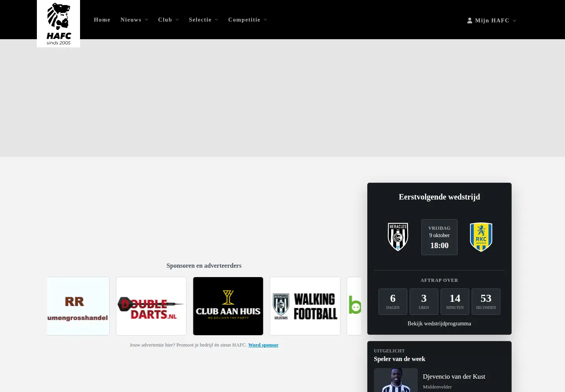The image size is (565, 392).
Task: Click the Mijn HAFC user icon
Action: point(470,20)
